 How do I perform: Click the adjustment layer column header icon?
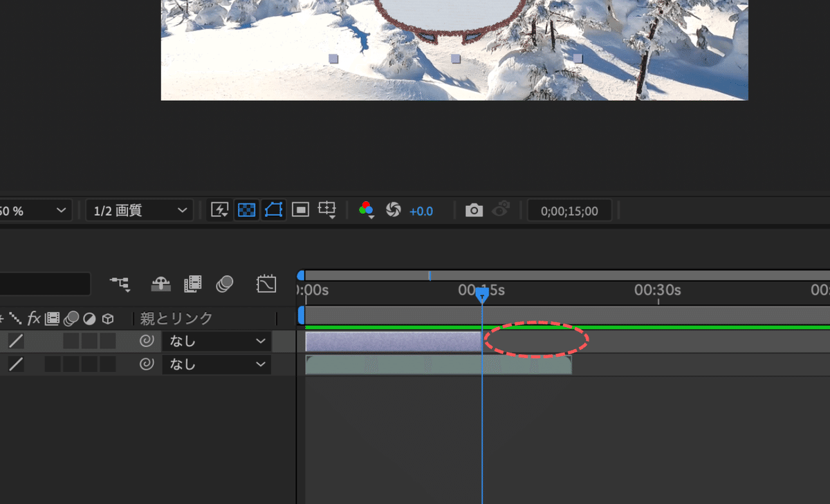(89, 319)
